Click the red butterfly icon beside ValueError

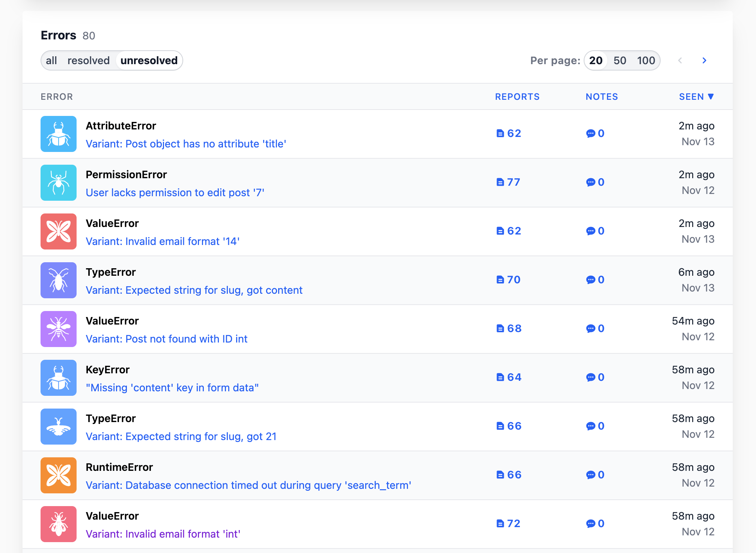pos(58,231)
